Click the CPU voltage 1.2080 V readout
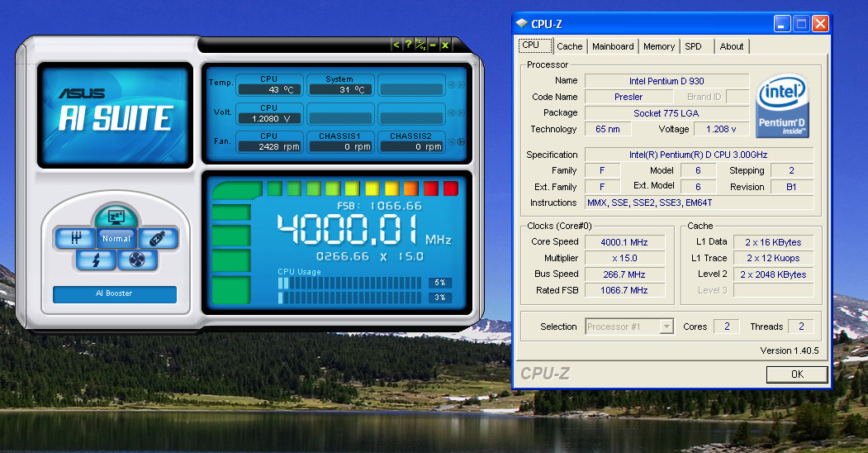 [269, 118]
